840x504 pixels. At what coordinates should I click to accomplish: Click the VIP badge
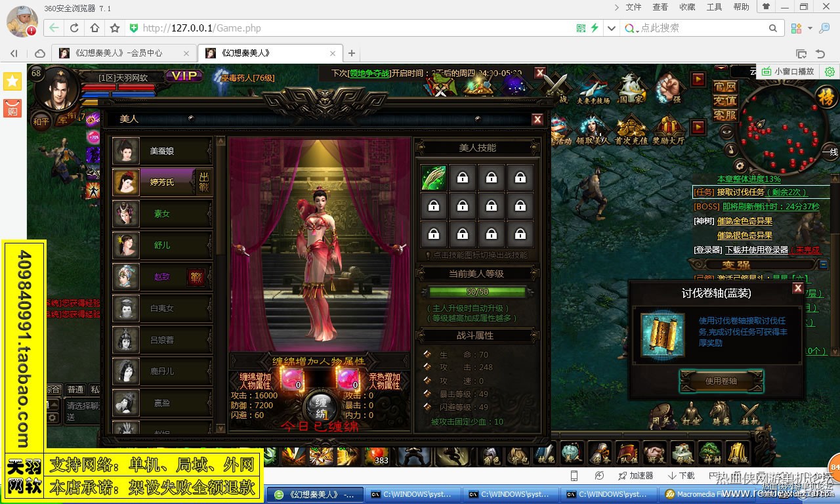(184, 76)
